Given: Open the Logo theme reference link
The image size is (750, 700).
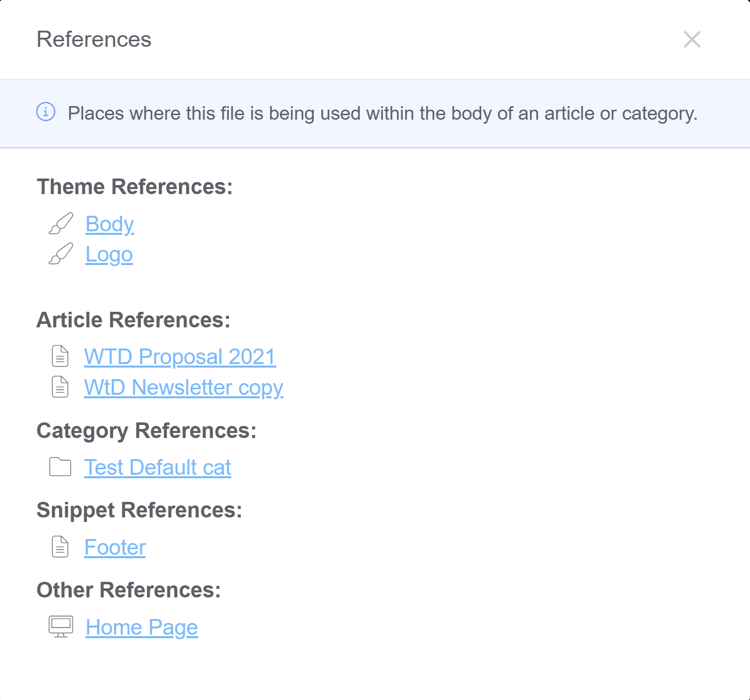Looking at the screenshot, I should click(x=109, y=254).
